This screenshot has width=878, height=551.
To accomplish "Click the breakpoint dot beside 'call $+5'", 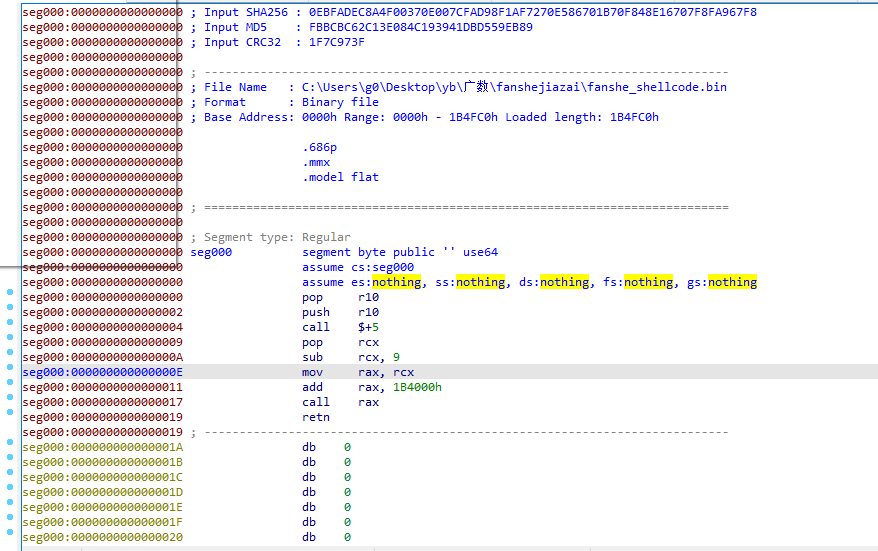I will (x=10, y=322).
